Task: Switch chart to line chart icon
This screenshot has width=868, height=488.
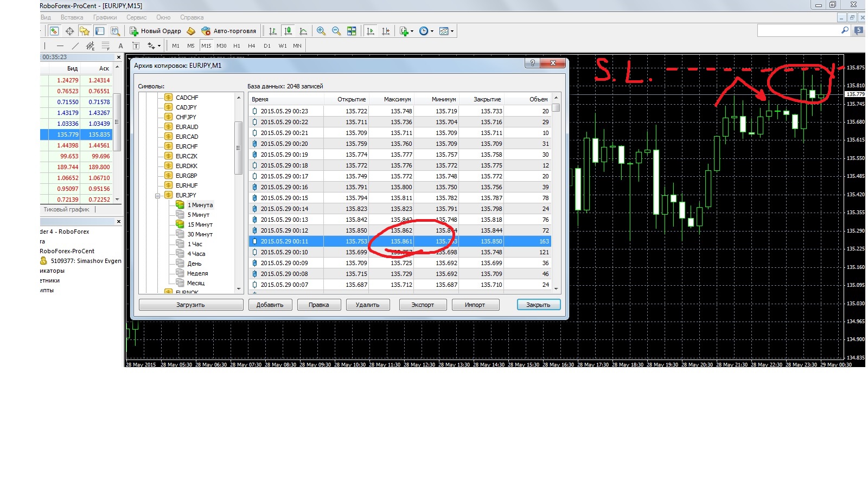Action: 303,31
